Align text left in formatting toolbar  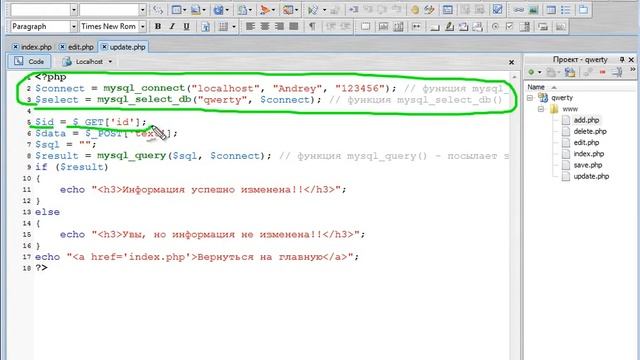coord(250,27)
